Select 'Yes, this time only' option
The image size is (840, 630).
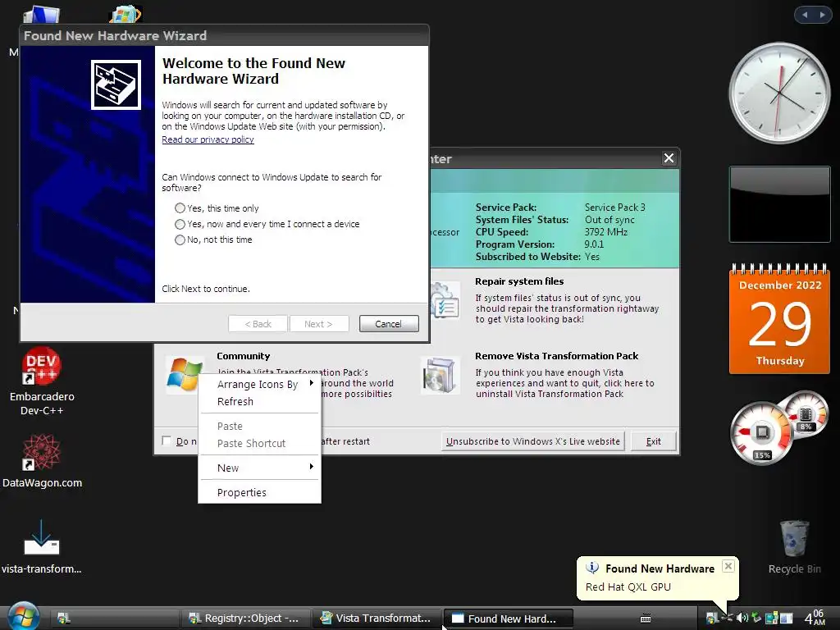tap(217, 208)
